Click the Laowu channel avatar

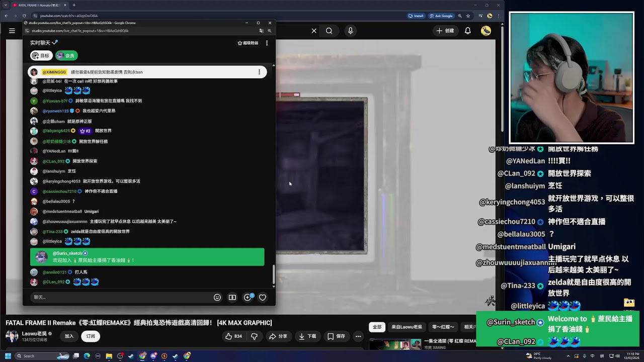(12, 336)
